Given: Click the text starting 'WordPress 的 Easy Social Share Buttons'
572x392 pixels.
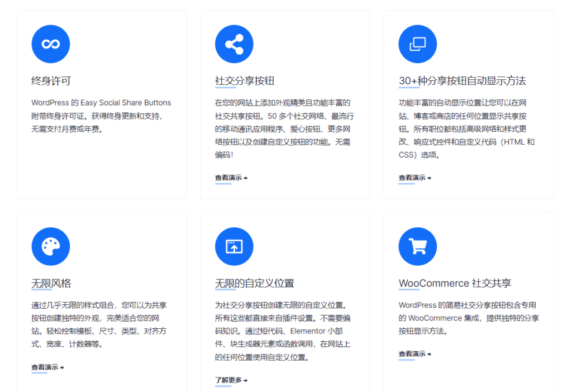Looking at the screenshot, I should tap(101, 116).
